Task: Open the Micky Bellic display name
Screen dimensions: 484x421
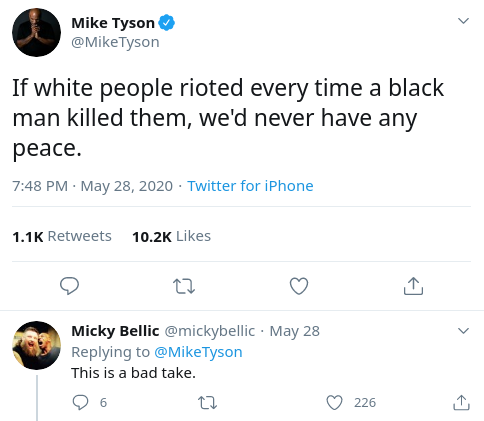Action: tap(115, 331)
